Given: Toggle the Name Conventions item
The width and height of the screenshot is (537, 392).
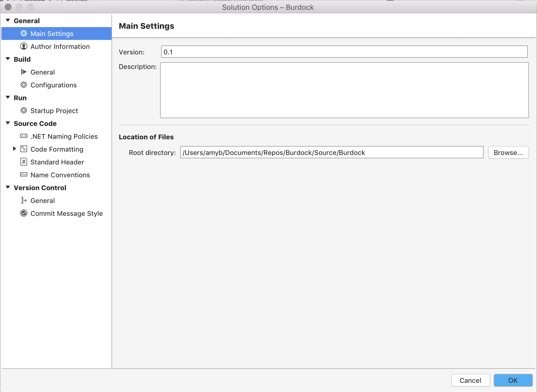Looking at the screenshot, I should 60,175.
